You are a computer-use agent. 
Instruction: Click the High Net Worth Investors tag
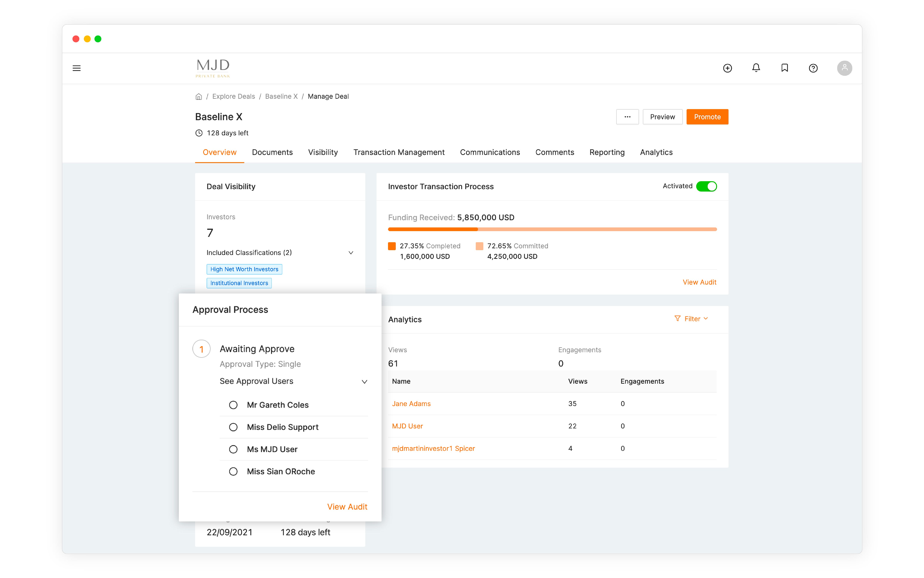coord(244,269)
